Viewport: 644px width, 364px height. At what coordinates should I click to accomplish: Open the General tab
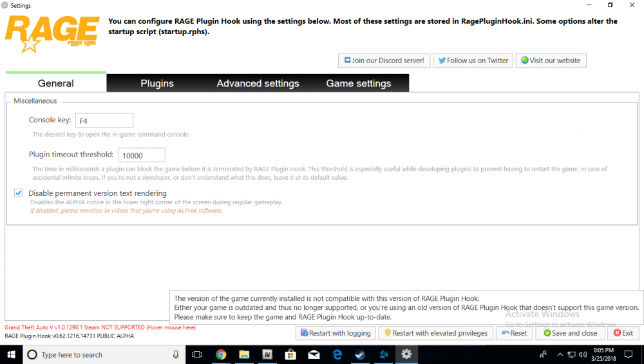pos(56,83)
